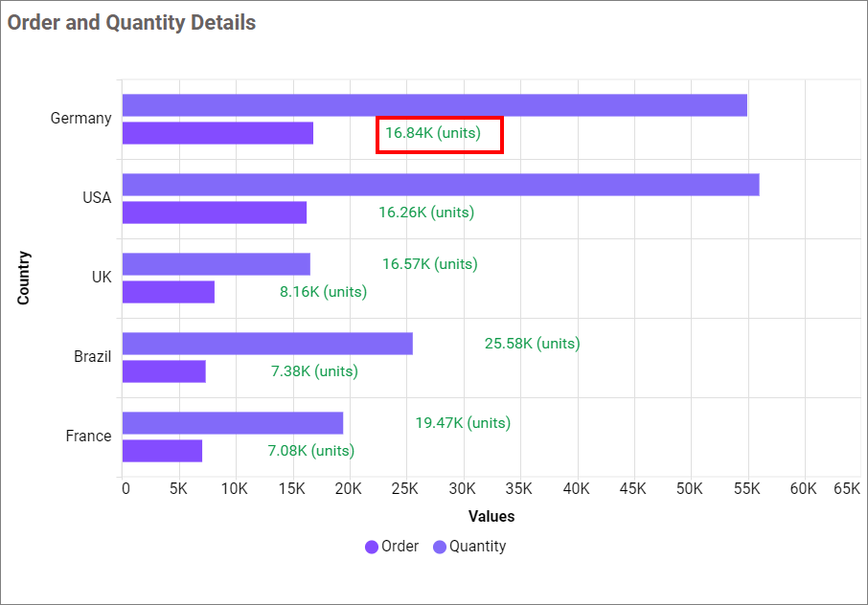Image resolution: width=868 pixels, height=605 pixels.
Task: Toggle Quantity series via its legend text
Action: click(x=477, y=547)
